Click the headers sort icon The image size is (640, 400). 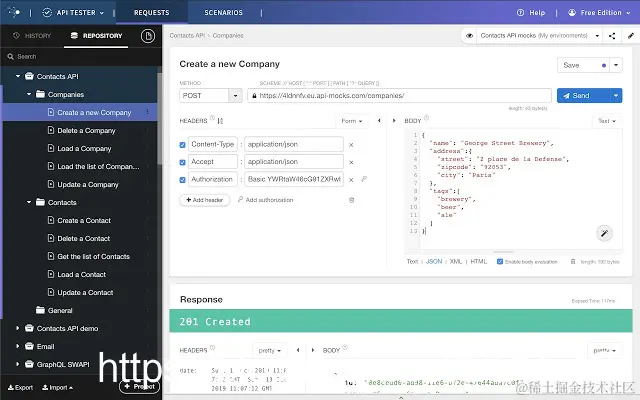point(220,121)
